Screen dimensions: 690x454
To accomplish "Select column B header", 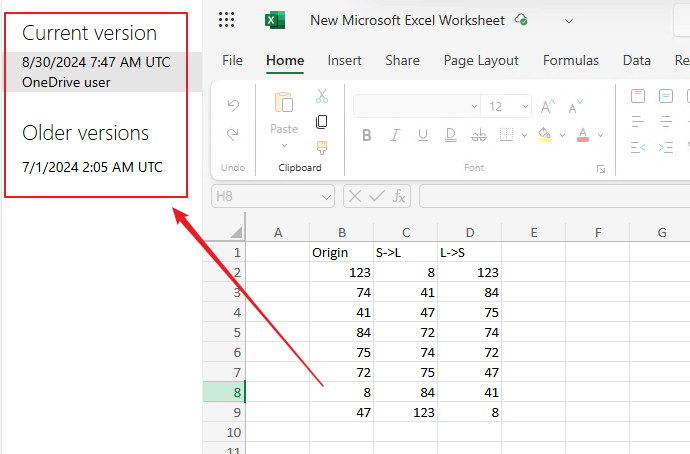I will click(x=341, y=232).
